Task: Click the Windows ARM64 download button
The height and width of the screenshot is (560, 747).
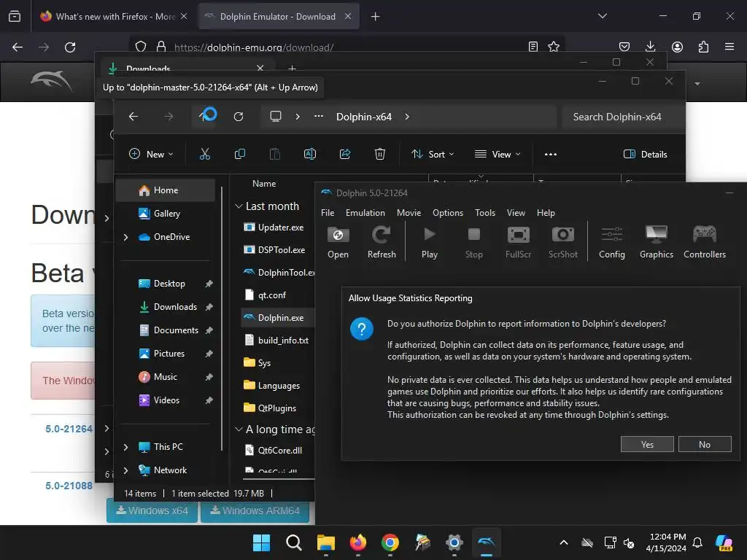Action: [255, 510]
